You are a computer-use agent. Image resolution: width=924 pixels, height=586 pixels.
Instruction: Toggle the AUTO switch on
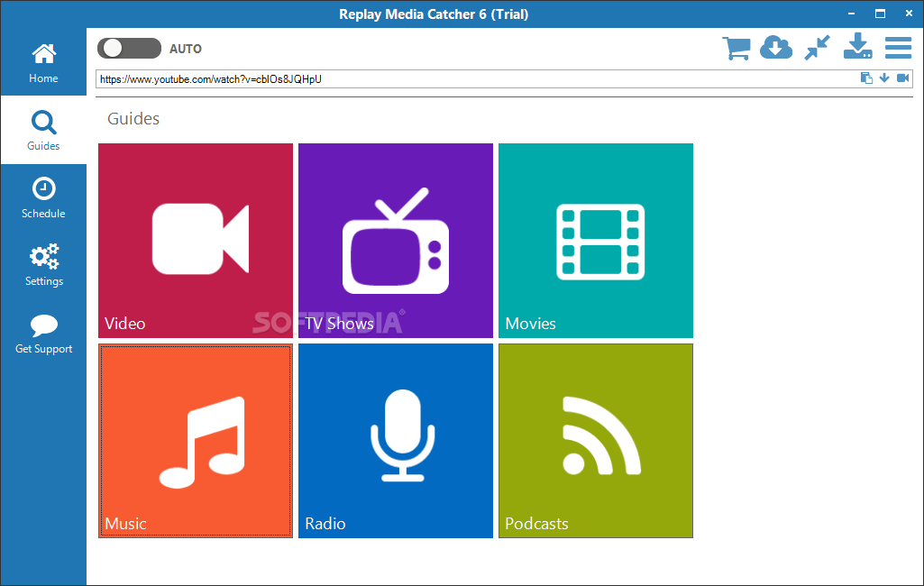tap(129, 49)
